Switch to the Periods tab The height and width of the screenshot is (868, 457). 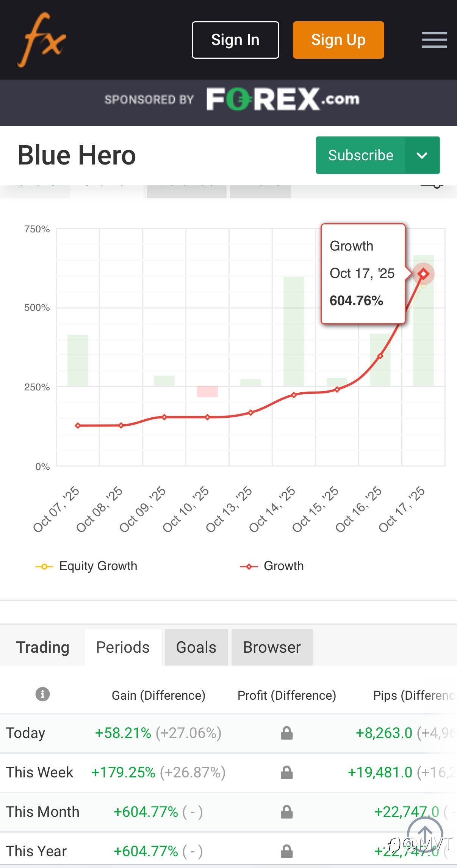(123, 647)
